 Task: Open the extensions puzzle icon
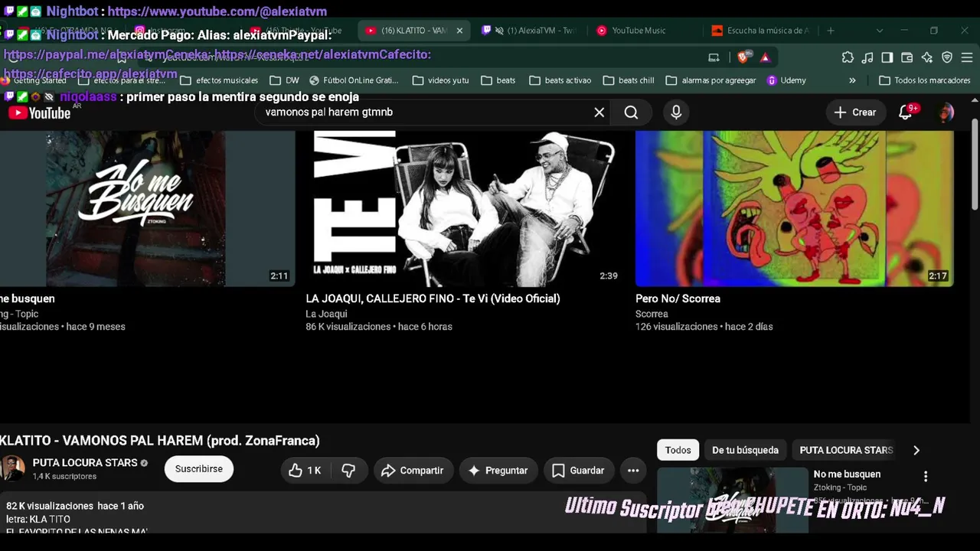(848, 57)
